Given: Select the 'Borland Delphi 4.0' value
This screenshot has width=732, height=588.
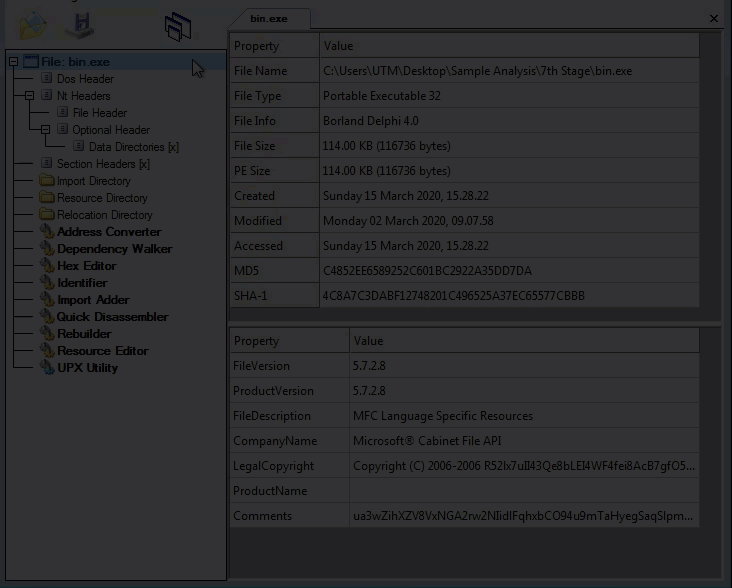Looking at the screenshot, I should coord(371,121).
